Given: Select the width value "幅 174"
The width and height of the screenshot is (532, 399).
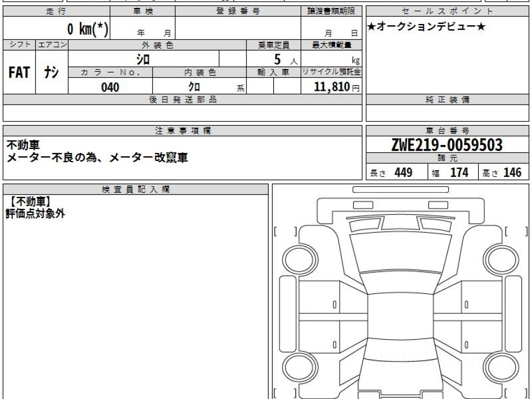Looking at the screenshot, I should [450, 172].
